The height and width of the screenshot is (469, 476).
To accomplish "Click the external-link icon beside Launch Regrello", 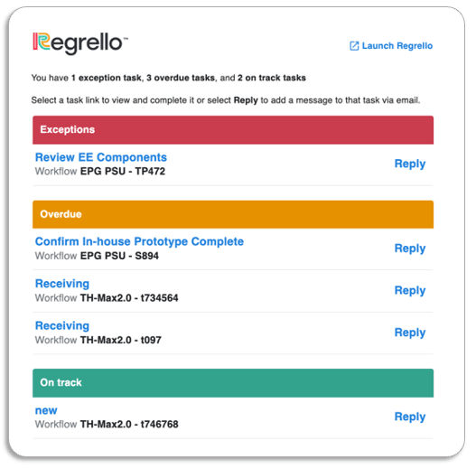I will tap(354, 46).
